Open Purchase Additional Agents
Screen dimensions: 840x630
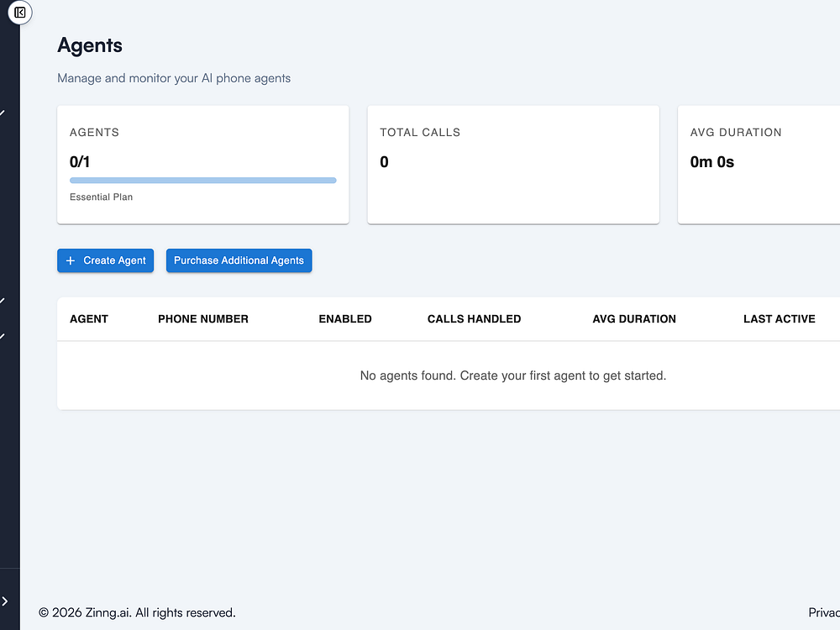(239, 260)
